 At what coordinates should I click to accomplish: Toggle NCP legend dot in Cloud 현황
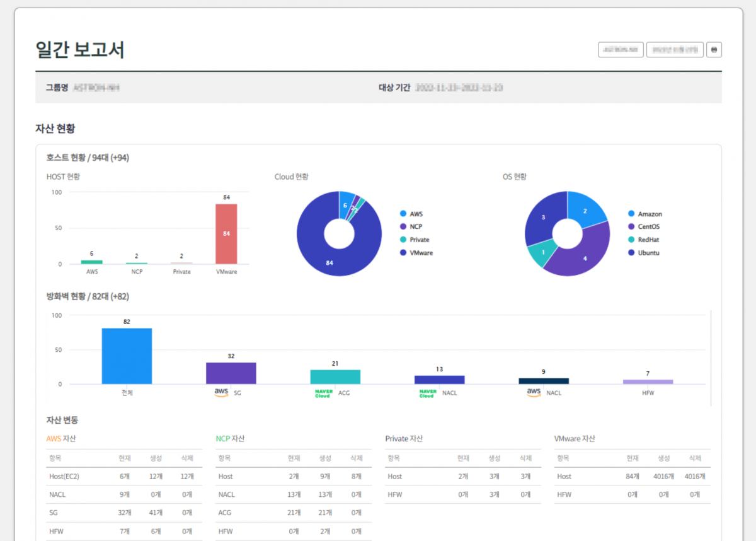(x=402, y=226)
